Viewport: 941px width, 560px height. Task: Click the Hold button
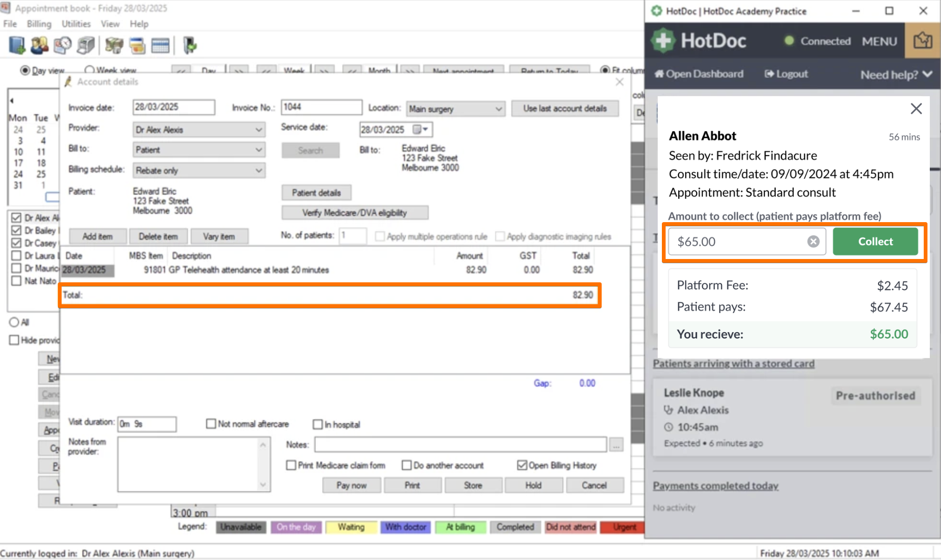coord(534,485)
